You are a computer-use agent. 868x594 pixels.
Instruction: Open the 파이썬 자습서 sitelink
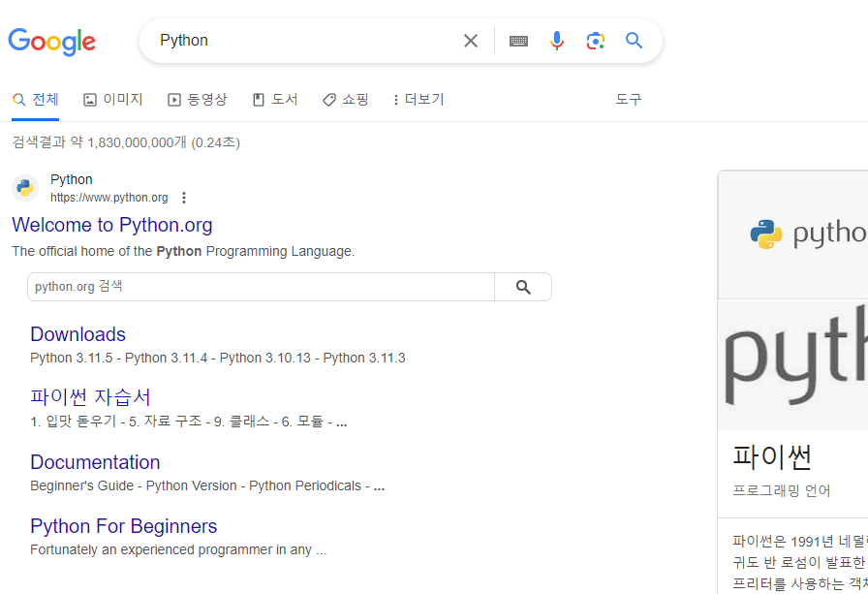tap(90, 397)
